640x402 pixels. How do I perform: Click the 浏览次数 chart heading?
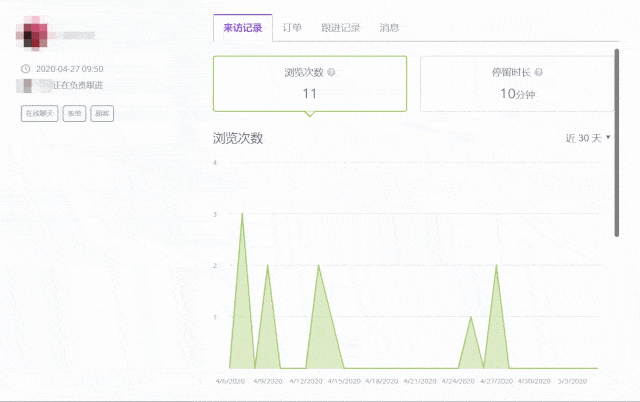pos(238,138)
